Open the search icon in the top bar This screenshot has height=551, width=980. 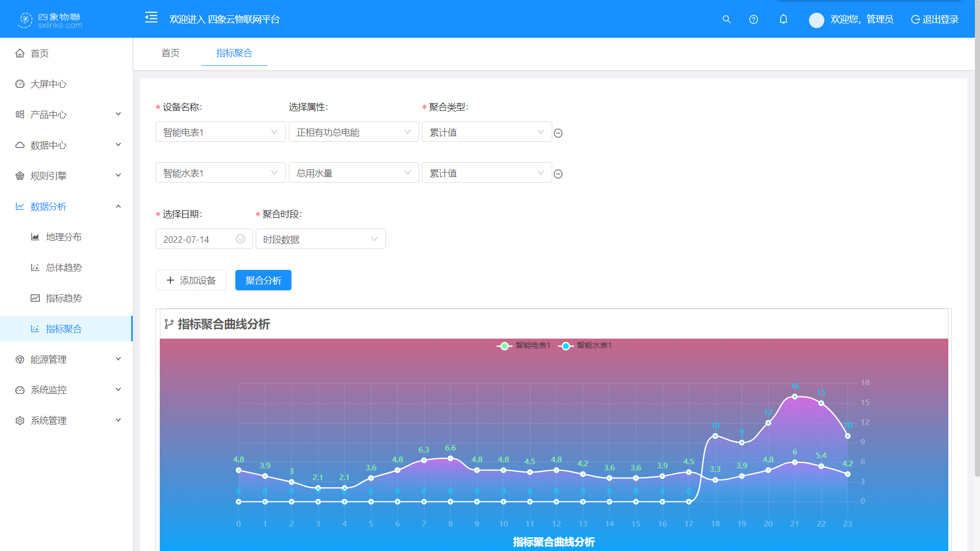(726, 19)
